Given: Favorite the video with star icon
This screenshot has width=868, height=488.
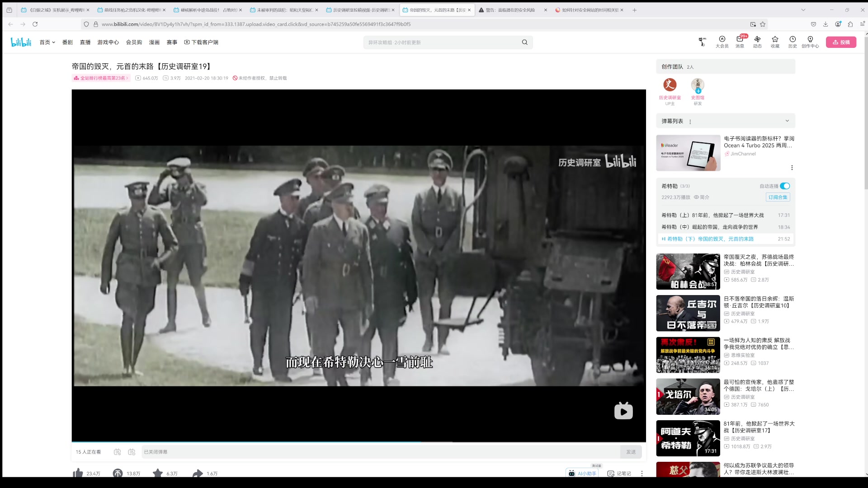Looking at the screenshot, I should (x=157, y=473).
